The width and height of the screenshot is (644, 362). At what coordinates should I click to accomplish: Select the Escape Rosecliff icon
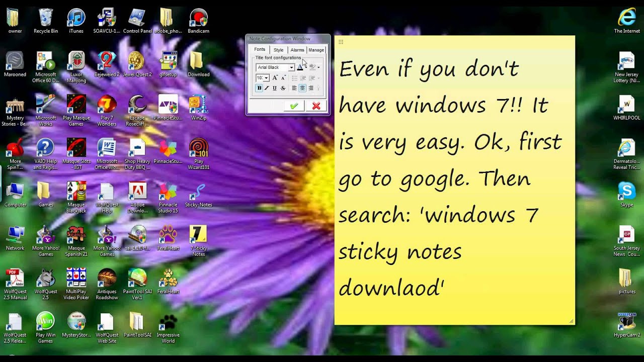coord(137,110)
